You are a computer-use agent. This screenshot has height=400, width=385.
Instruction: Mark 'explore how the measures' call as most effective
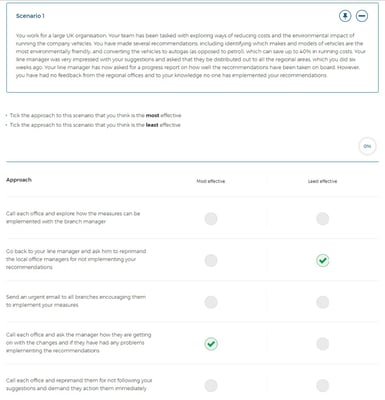tap(211, 219)
